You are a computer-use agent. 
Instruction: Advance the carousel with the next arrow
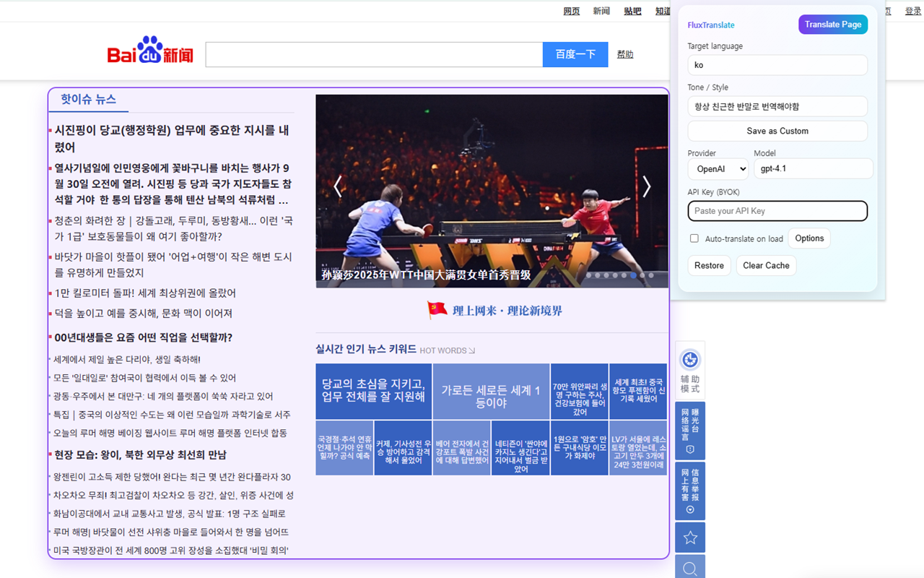(647, 186)
